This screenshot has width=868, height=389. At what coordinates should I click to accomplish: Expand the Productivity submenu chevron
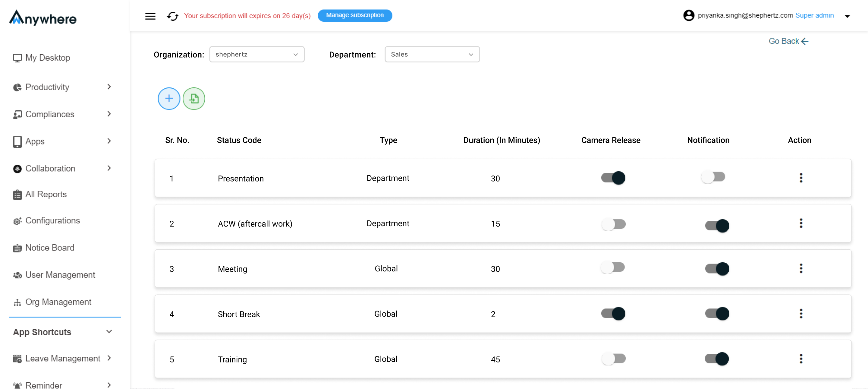point(109,87)
